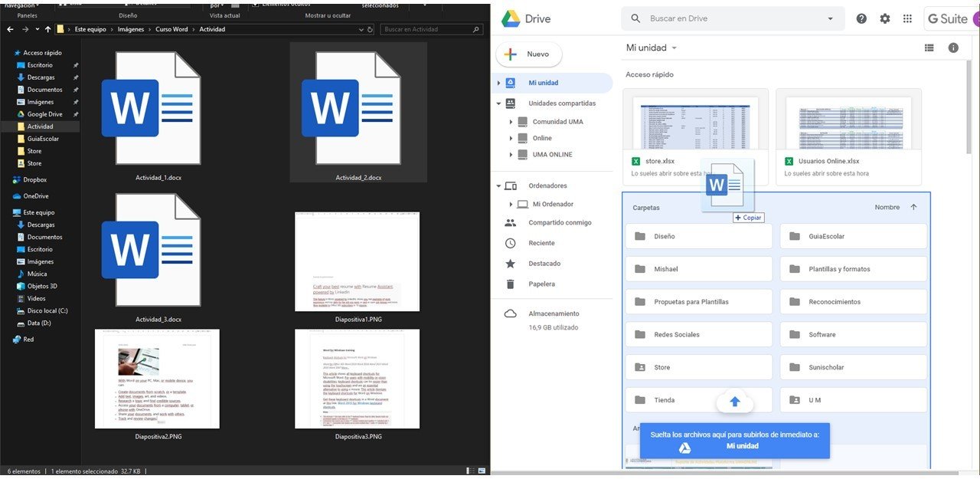This screenshot has height=479, width=980.
Task: Open the Sunischolar folder
Action: (x=853, y=367)
